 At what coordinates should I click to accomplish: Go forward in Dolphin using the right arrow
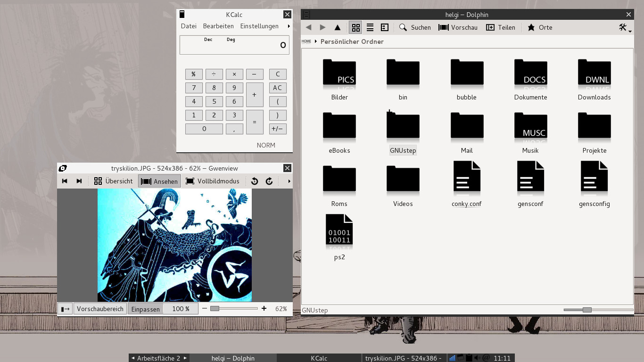323,27
